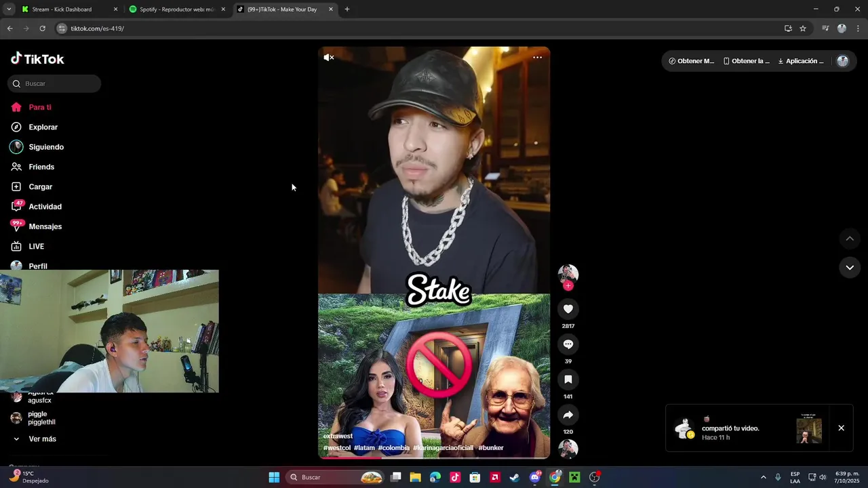This screenshot has height=488, width=868.
Task: Open the #colombia hashtag
Action: click(394, 447)
